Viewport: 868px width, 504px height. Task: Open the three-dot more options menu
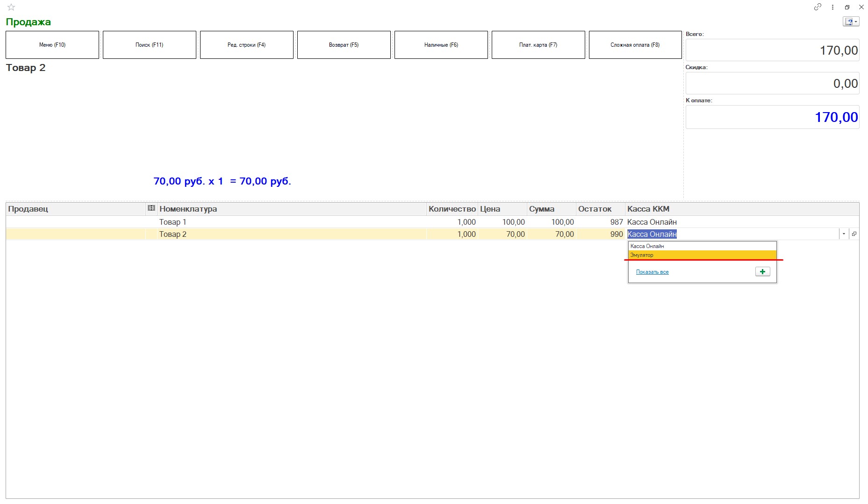[832, 7]
